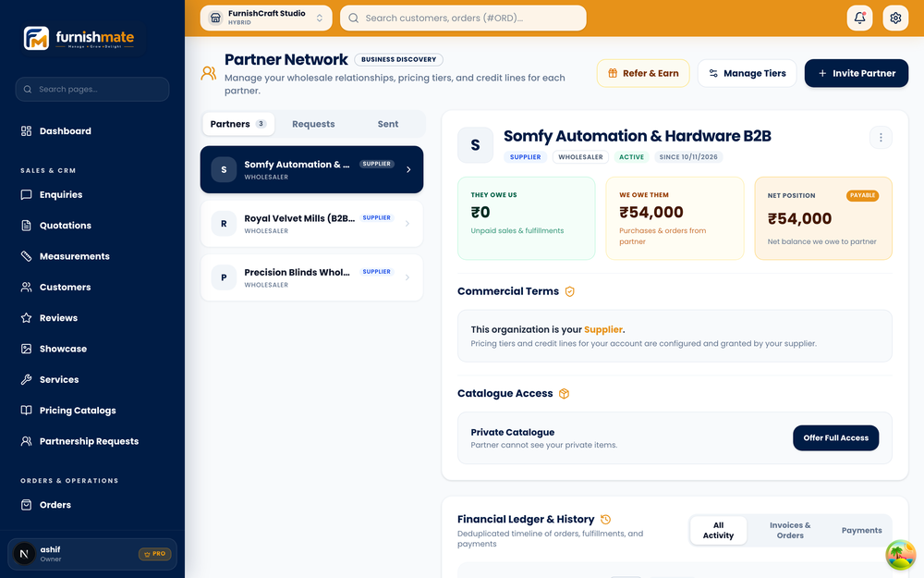Click the store icon in workspace switcher
The width and height of the screenshot is (924, 578).
[x=215, y=18]
